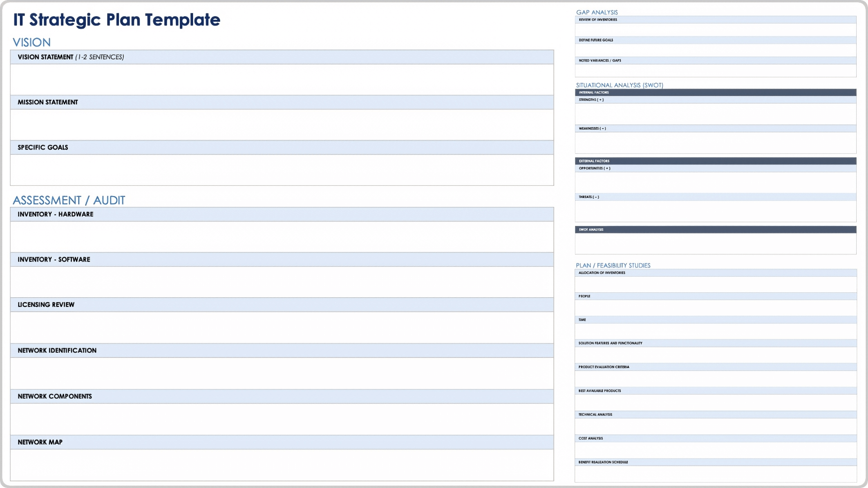This screenshot has height=488, width=868.
Task: Click the blank cell below Network Components
Action: tap(282, 419)
